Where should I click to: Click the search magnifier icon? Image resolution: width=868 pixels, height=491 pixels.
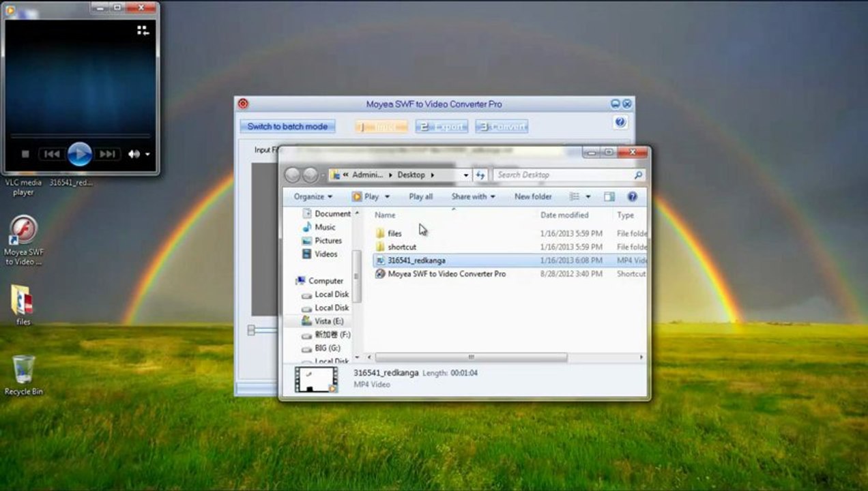click(x=638, y=175)
